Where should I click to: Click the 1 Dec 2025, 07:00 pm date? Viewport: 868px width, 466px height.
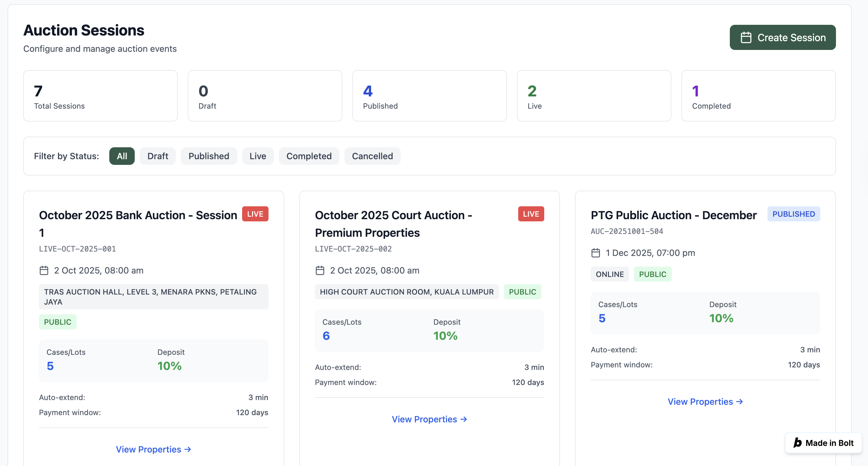coord(650,253)
